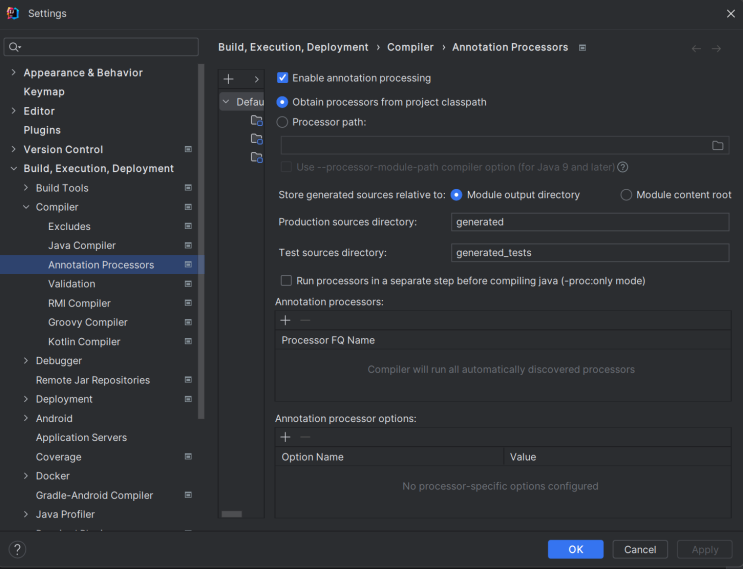Click Build, Execution, Deployment breadcrumb

point(293,47)
